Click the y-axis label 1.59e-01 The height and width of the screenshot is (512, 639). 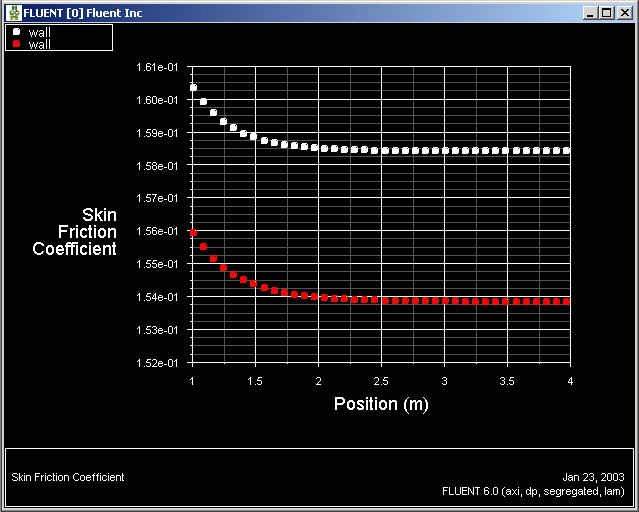pos(157,133)
